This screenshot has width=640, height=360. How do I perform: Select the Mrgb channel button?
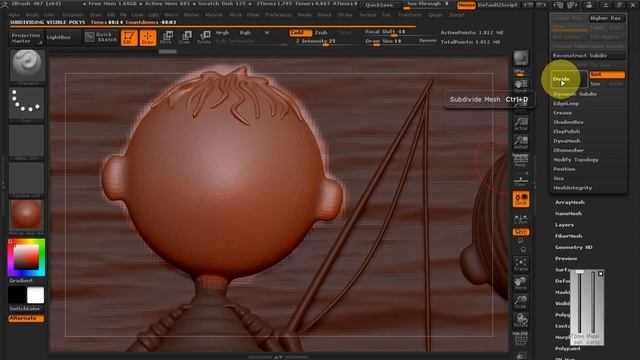222,33
